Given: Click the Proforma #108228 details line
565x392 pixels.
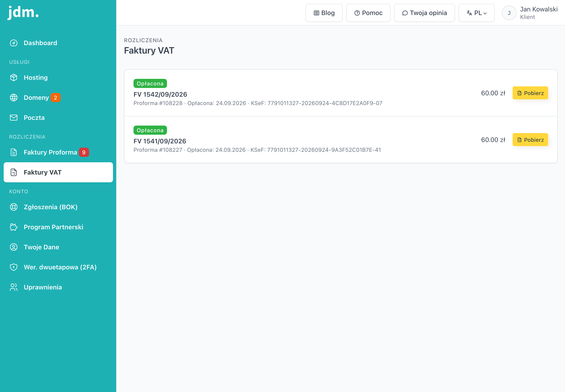Looking at the screenshot, I should point(258,103).
